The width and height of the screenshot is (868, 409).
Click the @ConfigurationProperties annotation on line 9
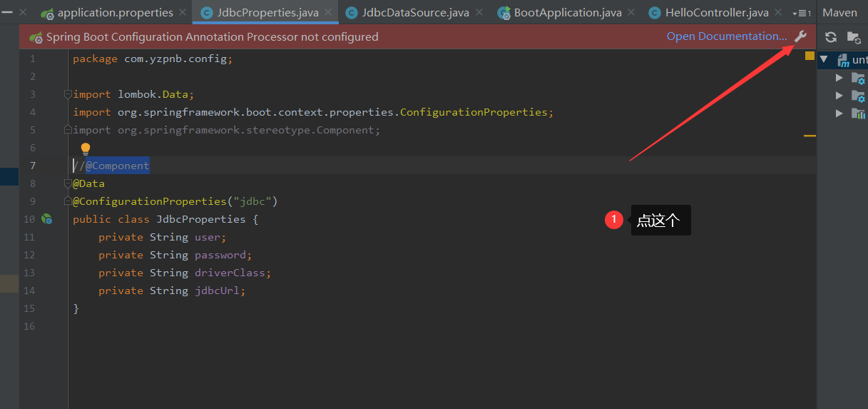(x=149, y=201)
